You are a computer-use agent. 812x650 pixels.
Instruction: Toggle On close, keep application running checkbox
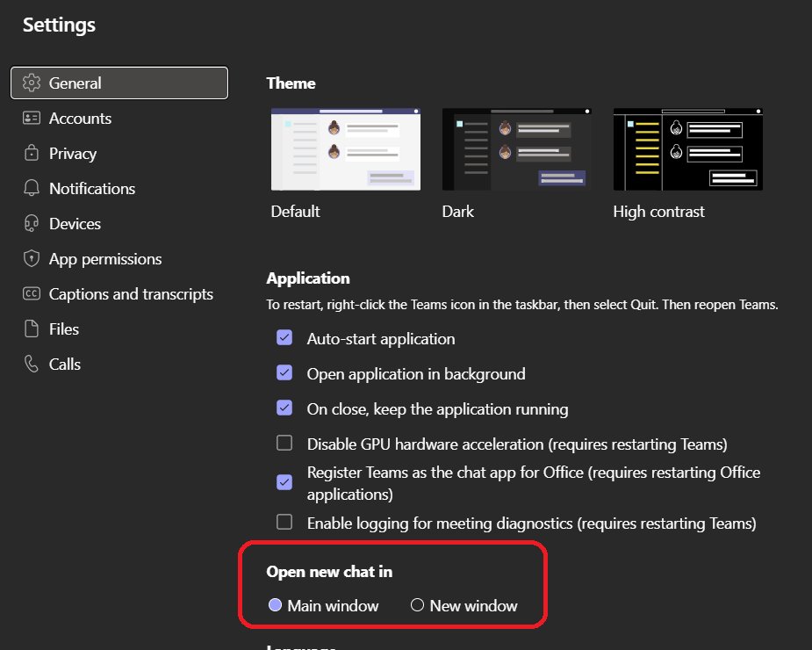(284, 408)
